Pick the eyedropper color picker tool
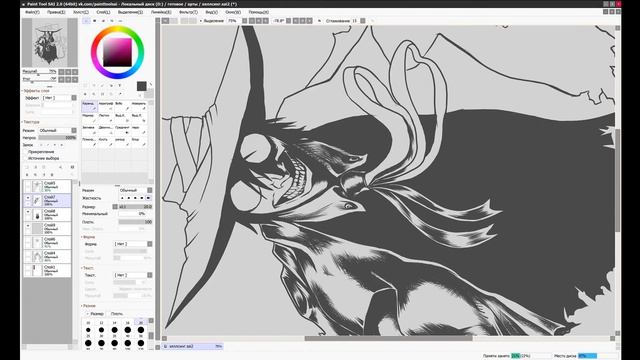Screen dimensions: 640x360 120,94
